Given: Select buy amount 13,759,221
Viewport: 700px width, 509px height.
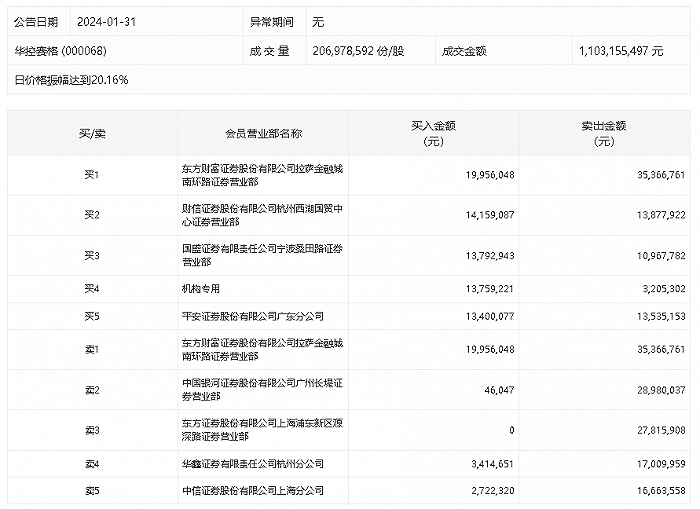Looking at the screenshot, I should click(490, 289).
